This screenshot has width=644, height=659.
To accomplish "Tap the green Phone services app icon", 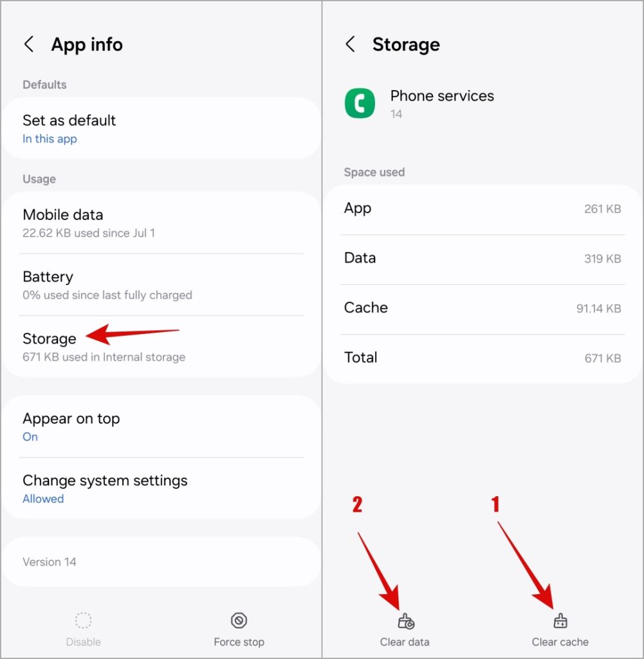I will (x=360, y=103).
